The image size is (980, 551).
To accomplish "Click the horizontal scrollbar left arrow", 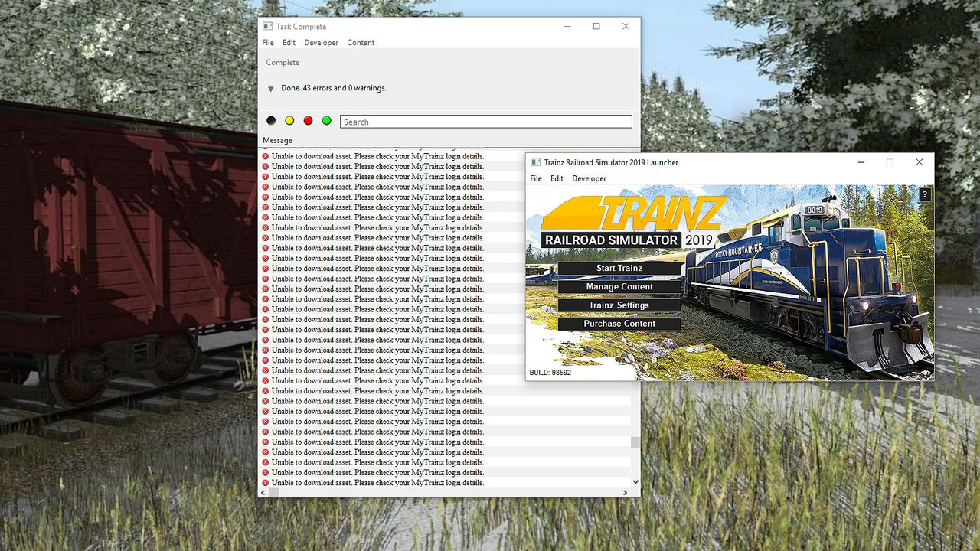I will (263, 492).
